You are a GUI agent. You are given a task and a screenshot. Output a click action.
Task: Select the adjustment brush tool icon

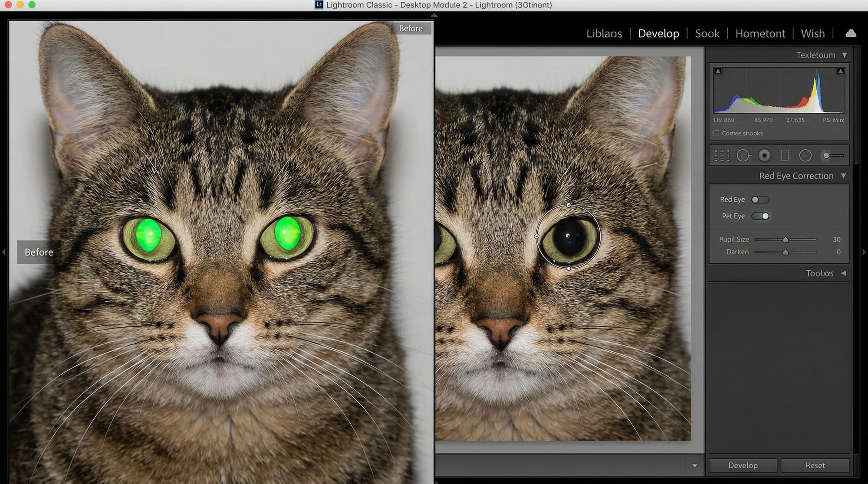click(x=833, y=155)
